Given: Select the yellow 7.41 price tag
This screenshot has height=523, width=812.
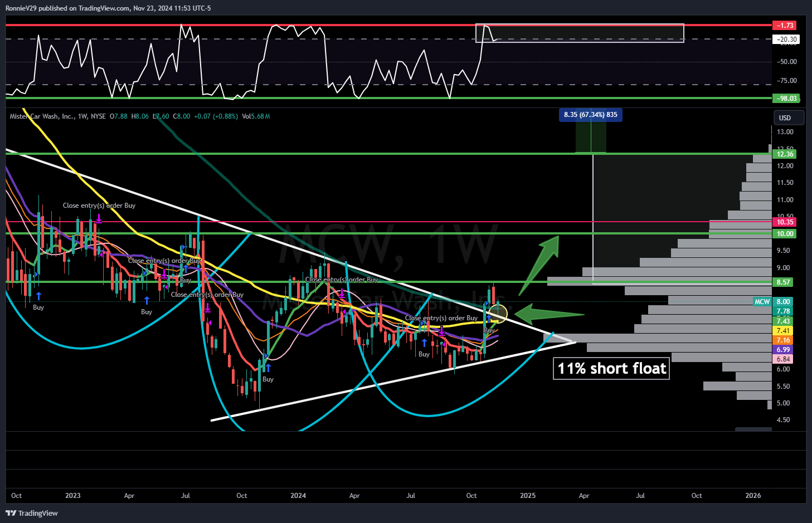Looking at the screenshot, I should pos(784,331).
